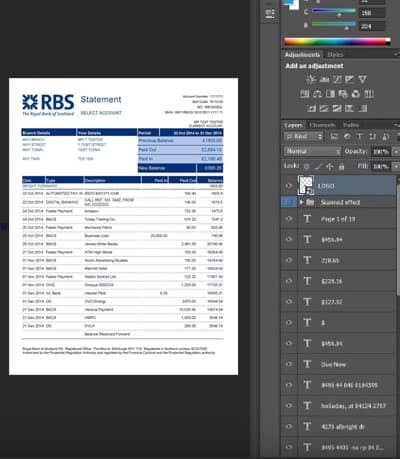The width and height of the screenshot is (400, 459).
Task: Filter layers by pixel layers icon
Action: coord(334,137)
